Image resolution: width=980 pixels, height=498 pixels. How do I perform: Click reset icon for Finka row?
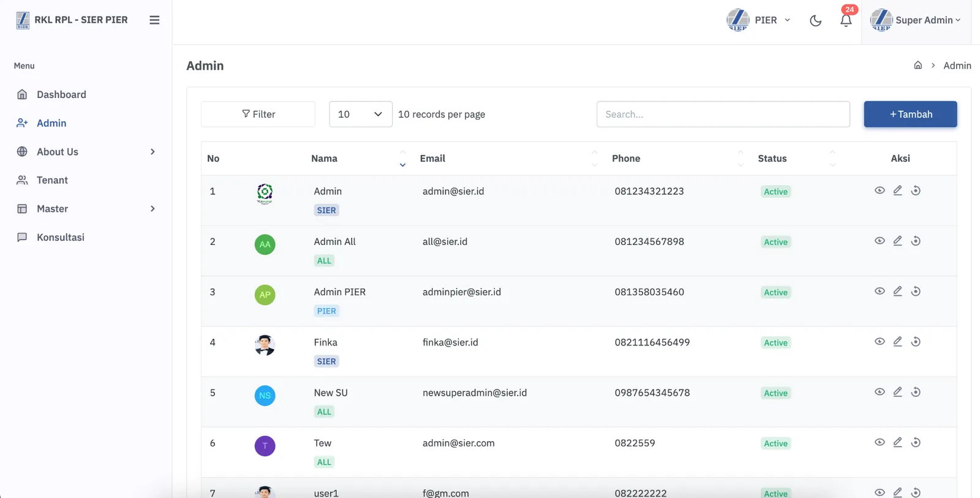tap(916, 341)
